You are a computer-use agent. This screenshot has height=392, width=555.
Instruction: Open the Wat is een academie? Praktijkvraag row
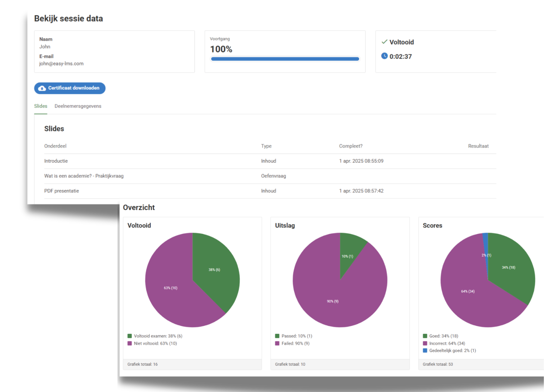84,176
